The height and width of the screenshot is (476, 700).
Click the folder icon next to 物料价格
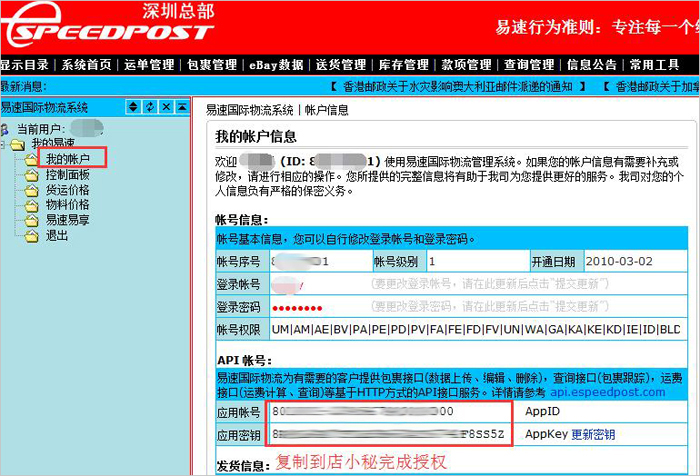pos(31,205)
